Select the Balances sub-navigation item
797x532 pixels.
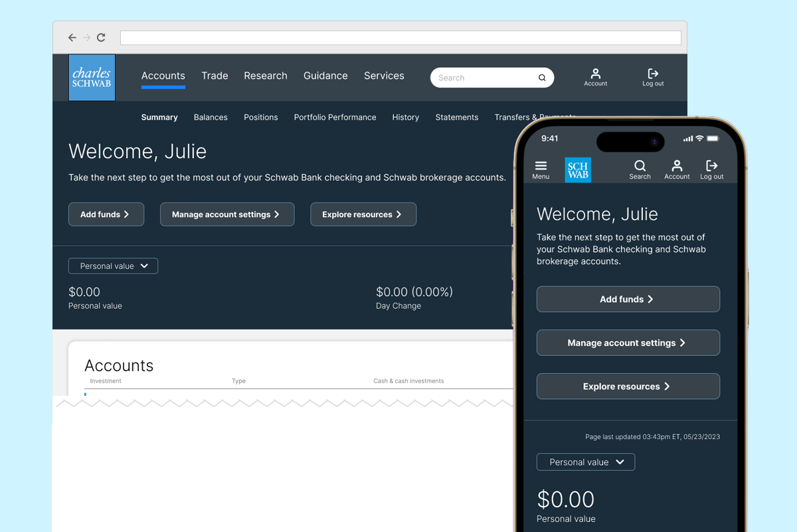point(211,118)
